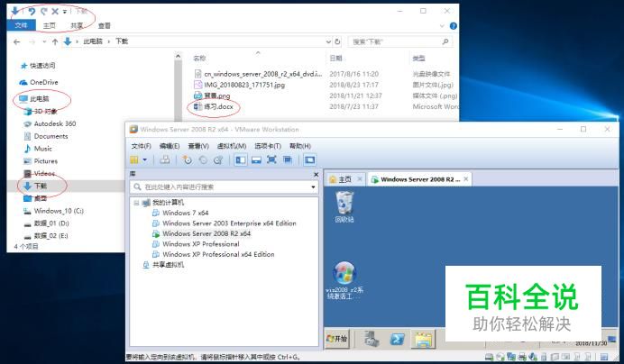Send Ctrl+Alt+Del using VMware toolbar icon
Image resolution: width=624 pixels, height=364 pixels.
click(164, 159)
